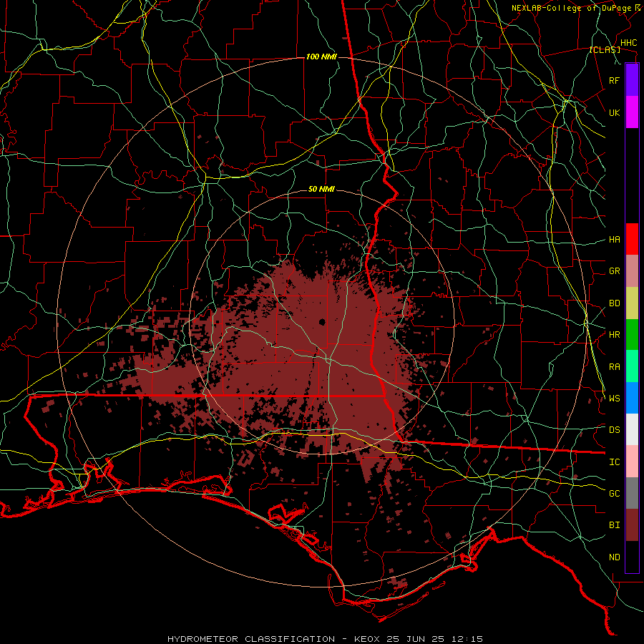Viewport: 644px width, 644px height.
Task: Click the ND black legend swatch
Action: point(632,557)
